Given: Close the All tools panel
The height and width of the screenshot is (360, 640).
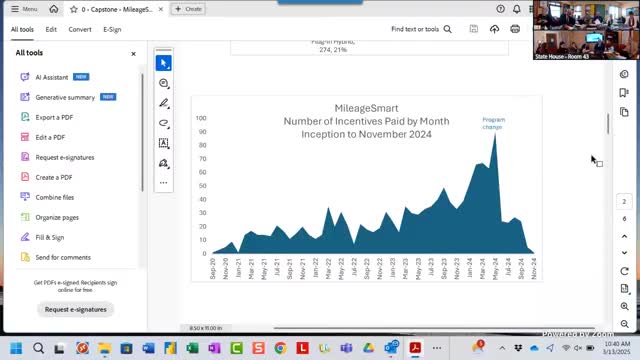Looking at the screenshot, I should pos(133,53).
